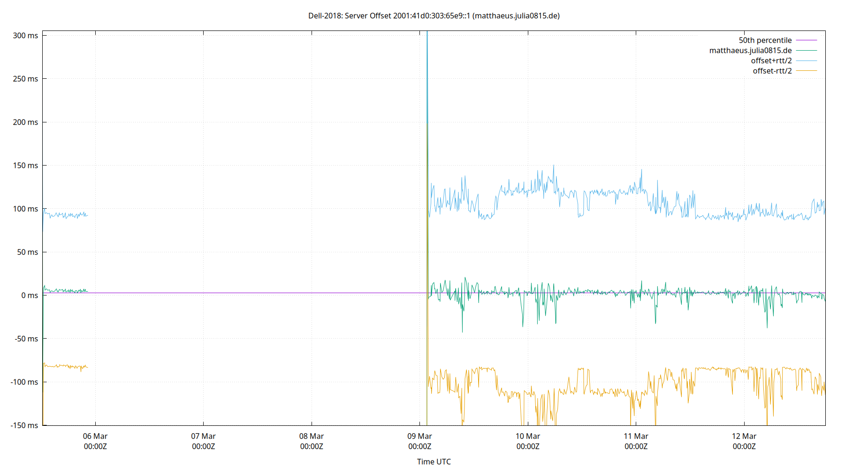Click the large blue spike near 09 Mar
This screenshot has height=469, width=868.
[x=427, y=94]
